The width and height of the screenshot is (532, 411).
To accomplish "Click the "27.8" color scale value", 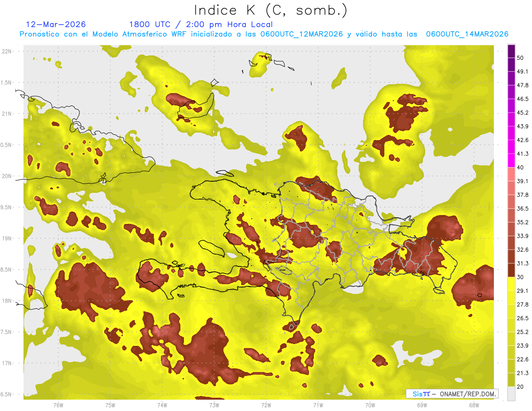I will coord(523,304).
